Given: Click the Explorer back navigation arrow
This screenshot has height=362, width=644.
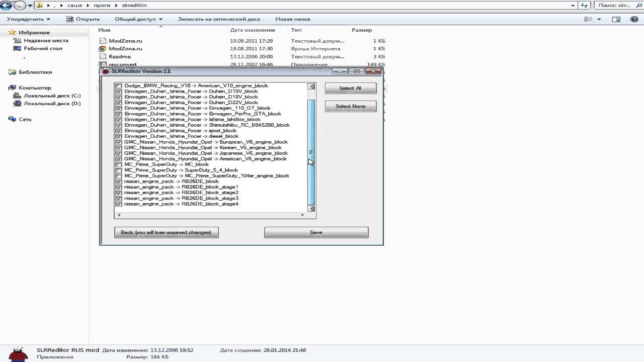Looking at the screenshot, I should (x=6, y=6).
